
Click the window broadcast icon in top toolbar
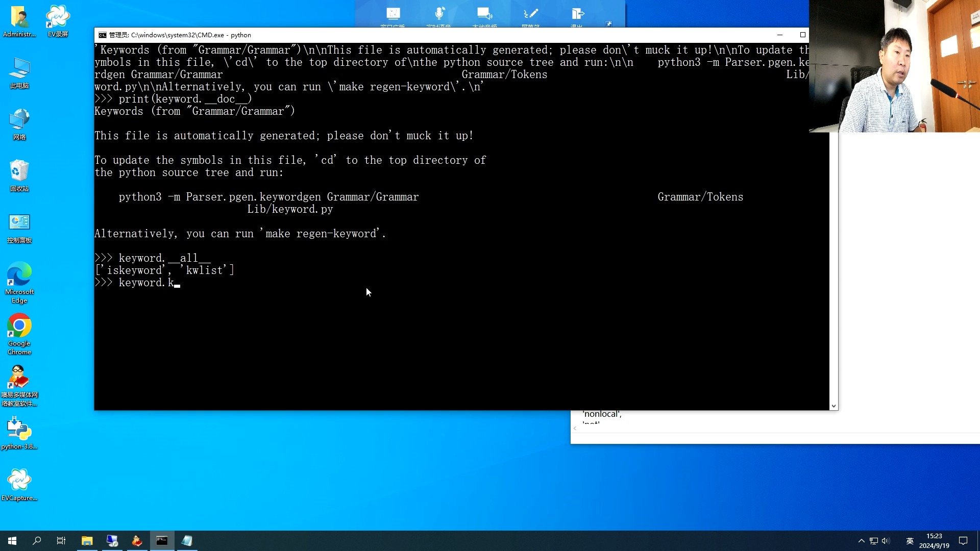tap(393, 14)
